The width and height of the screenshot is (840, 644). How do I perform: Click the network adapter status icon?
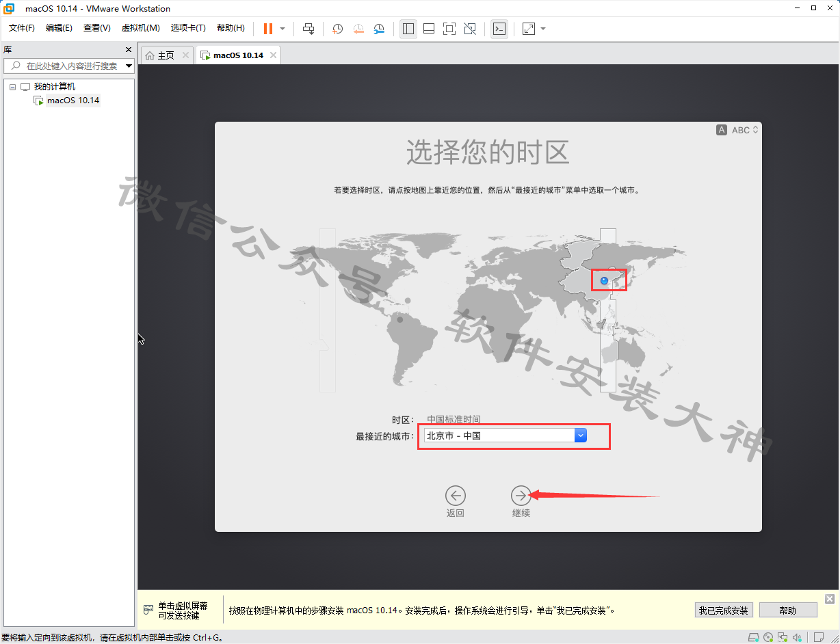783,638
